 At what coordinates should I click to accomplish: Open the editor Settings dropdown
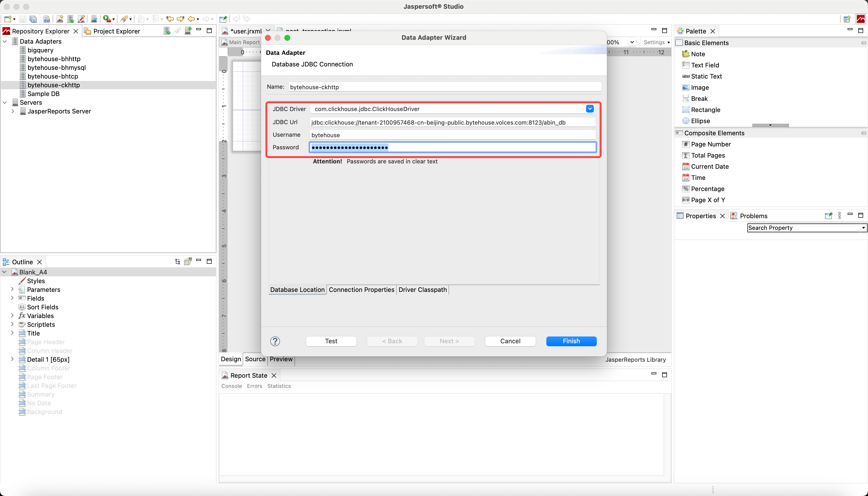(x=657, y=42)
